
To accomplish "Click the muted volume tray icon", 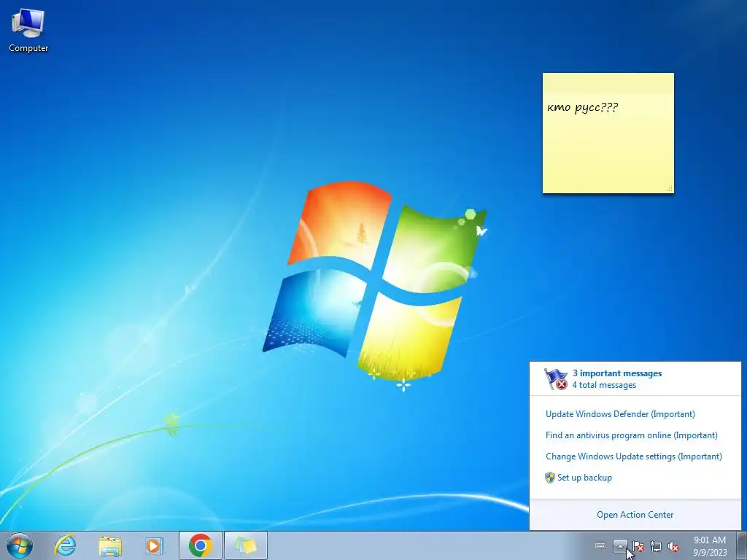I will (673, 546).
